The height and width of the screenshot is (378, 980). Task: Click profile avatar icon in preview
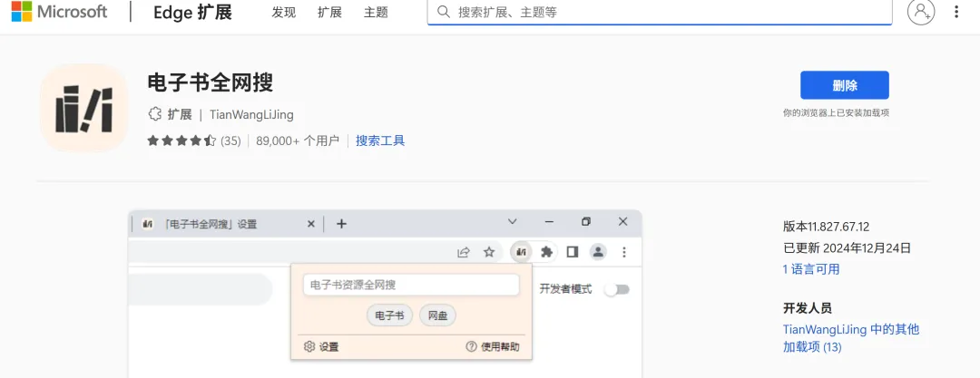[x=598, y=252]
